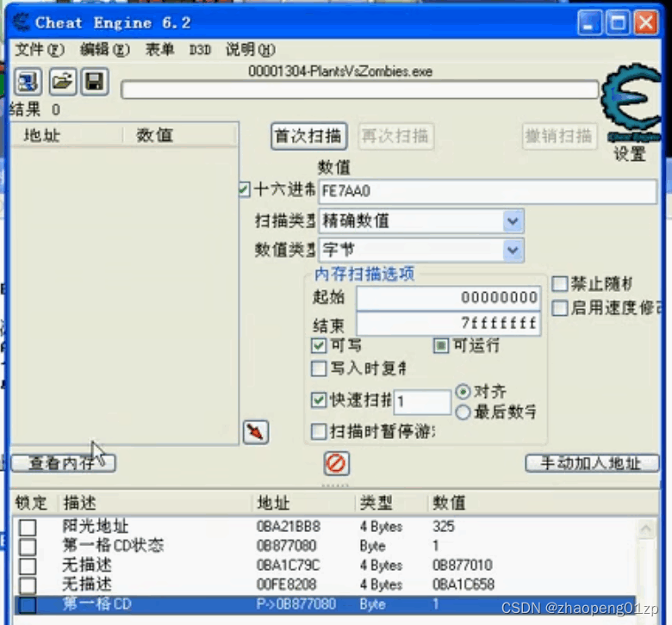Click address 0B877080 in second row
Viewport: 672px width, 625px height.
point(286,546)
